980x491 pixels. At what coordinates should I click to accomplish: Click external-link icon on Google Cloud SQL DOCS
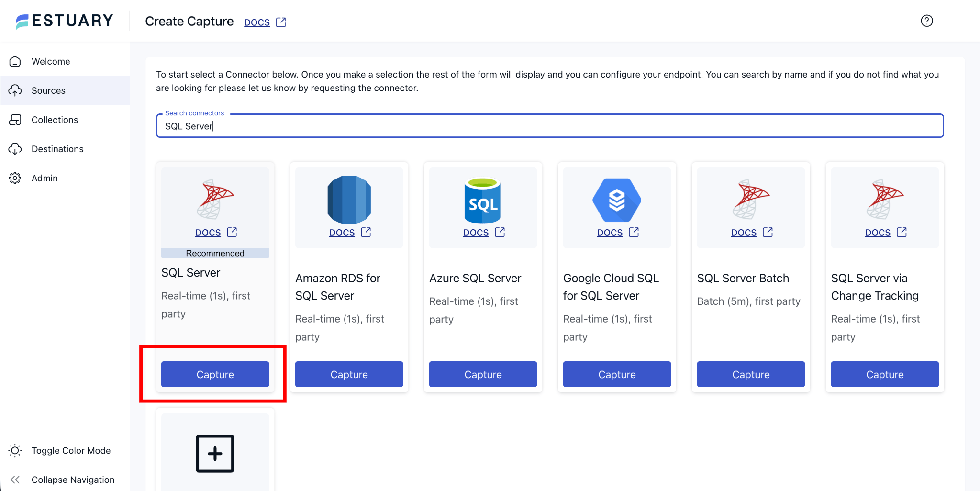click(634, 232)
